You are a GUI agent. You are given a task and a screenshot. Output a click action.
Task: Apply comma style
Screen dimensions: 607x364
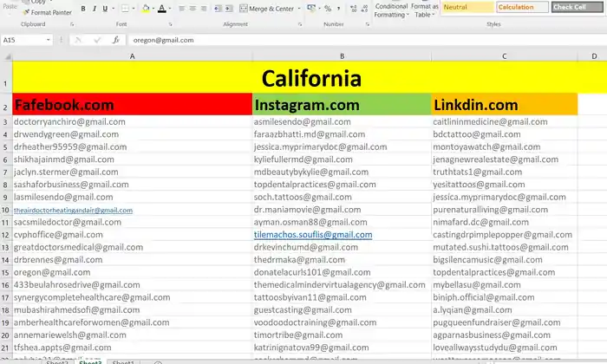pyautogui.click(x=338, y=9)
